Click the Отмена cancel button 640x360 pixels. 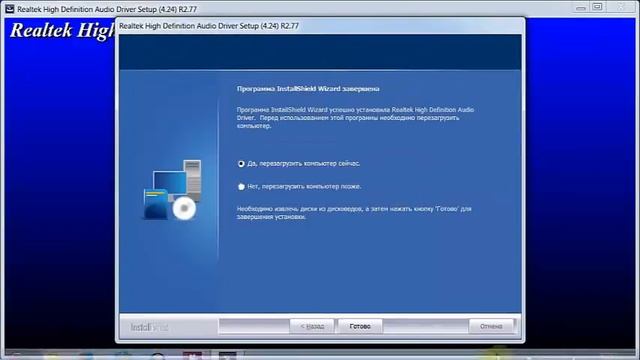[x=491, y=326]
